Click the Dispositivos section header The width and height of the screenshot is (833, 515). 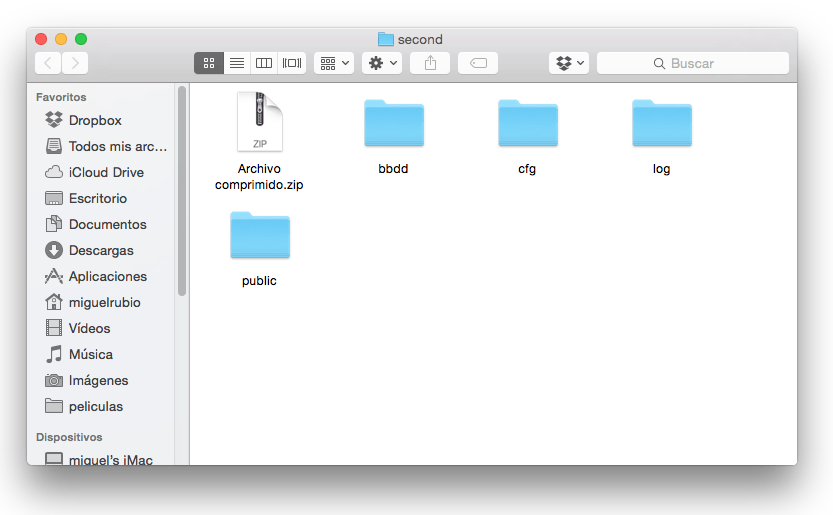pyautogui.click(x=69, y=437)
